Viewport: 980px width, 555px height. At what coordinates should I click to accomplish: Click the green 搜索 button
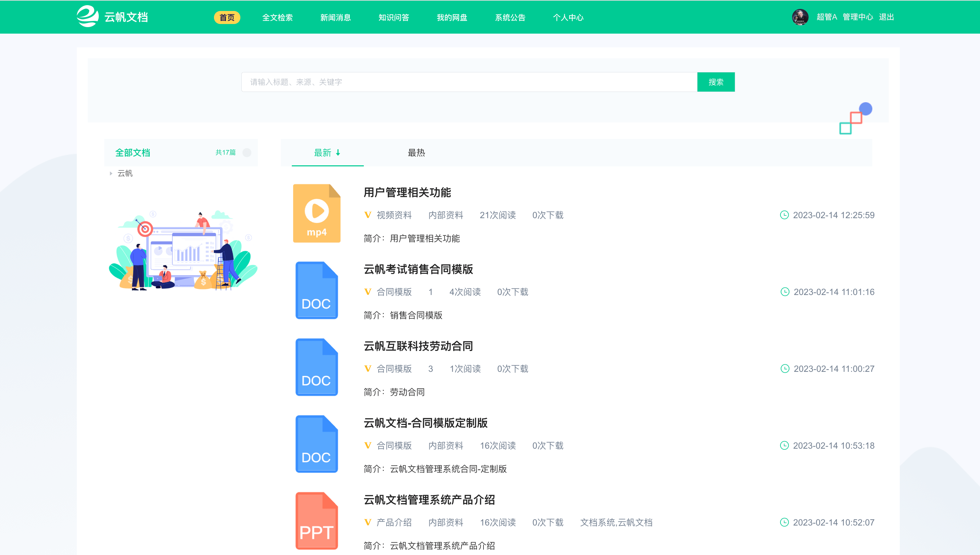716,82
